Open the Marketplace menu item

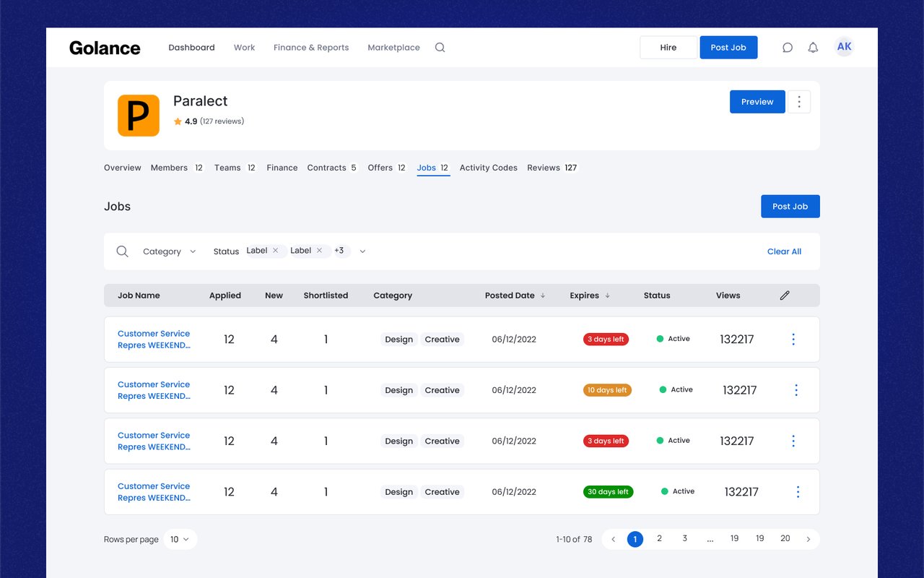[x=393, y=48]
